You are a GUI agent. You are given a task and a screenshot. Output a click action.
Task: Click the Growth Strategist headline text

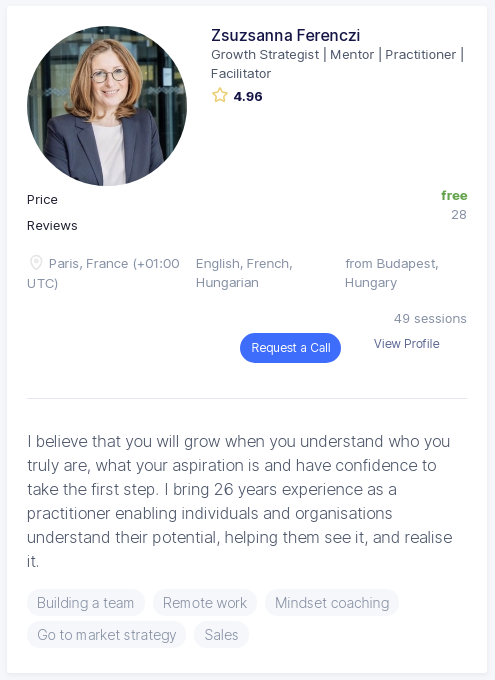[x=338, y=64]
